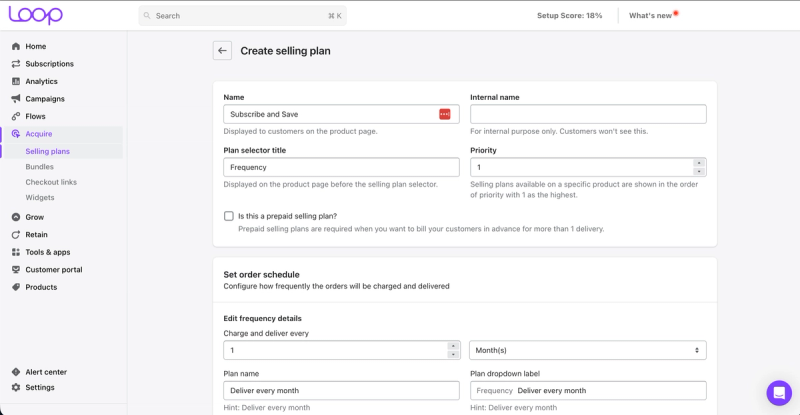Select Acquire in the sidebar
Screen dimensions: 800x415
[39, 134]
